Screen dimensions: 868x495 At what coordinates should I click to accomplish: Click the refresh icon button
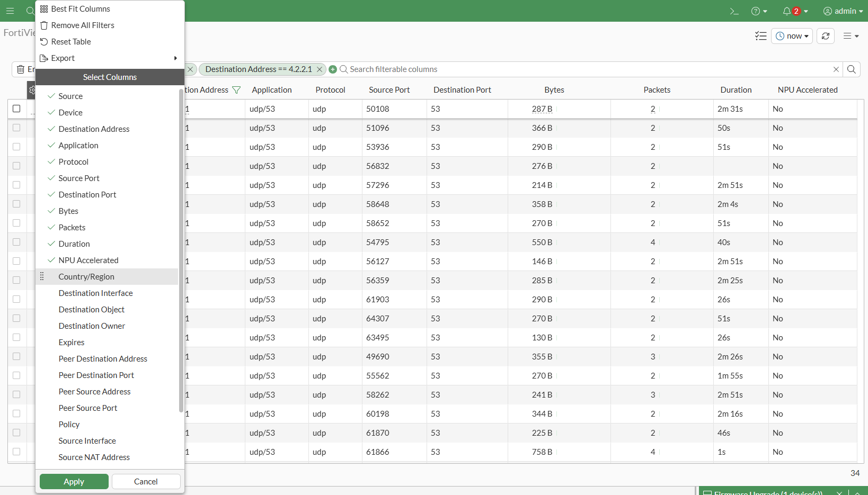826,36
